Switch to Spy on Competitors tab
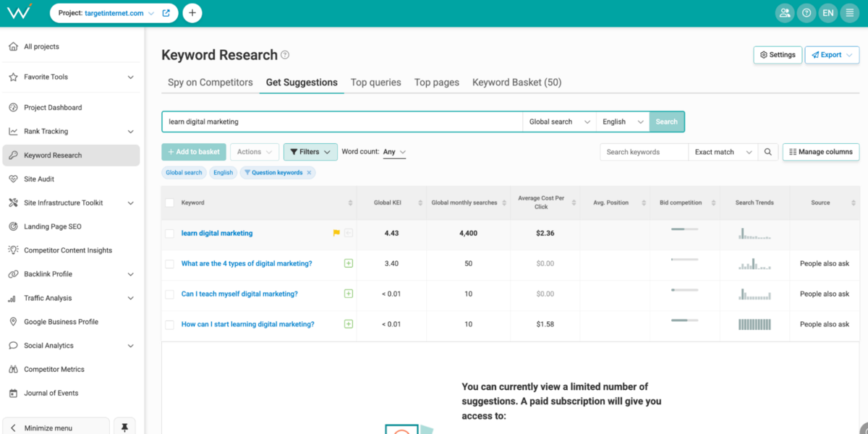The width and height of the screenshot is (868, 434). tap(210, 82)
